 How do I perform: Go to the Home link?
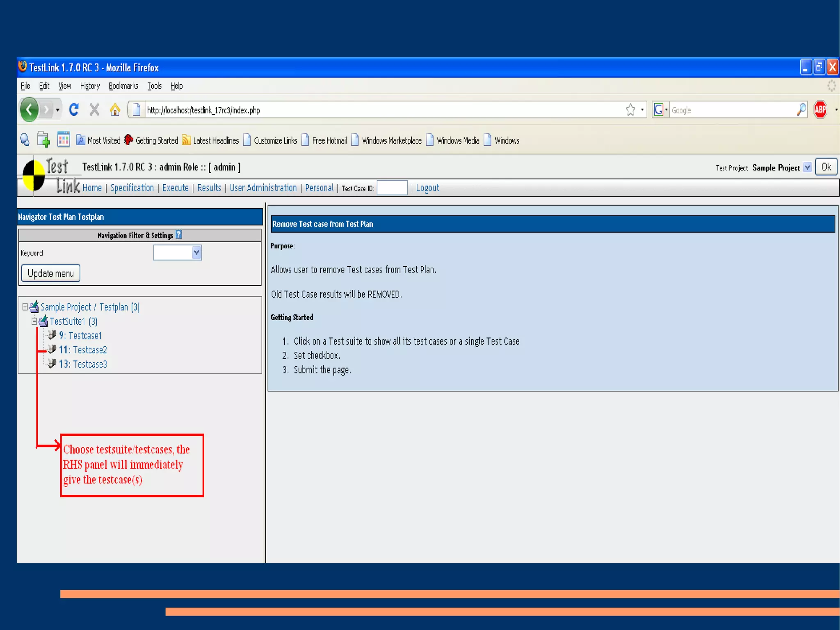[92, 188]
